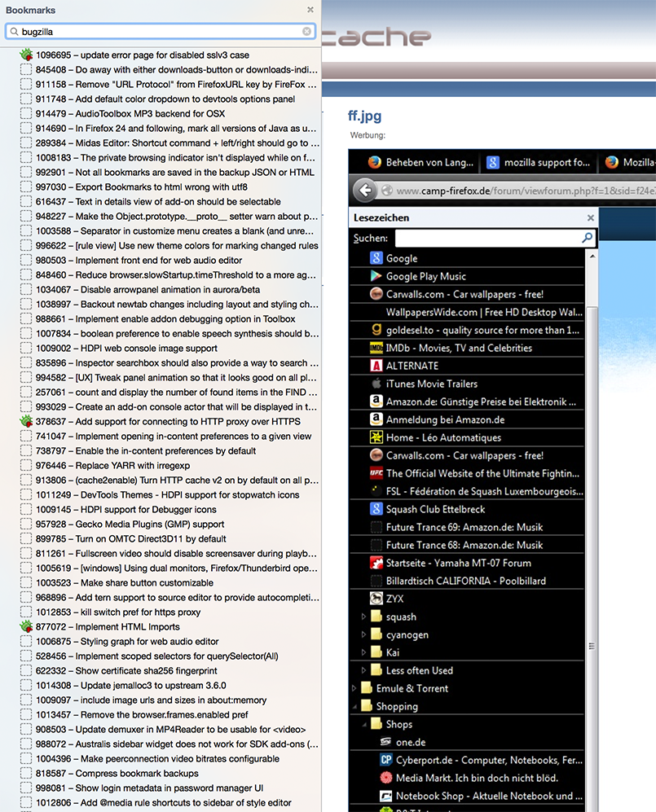The width and height of the screenshot is (656, 812).
Task: Expand the Kai folder
Action: click(363, 652)
